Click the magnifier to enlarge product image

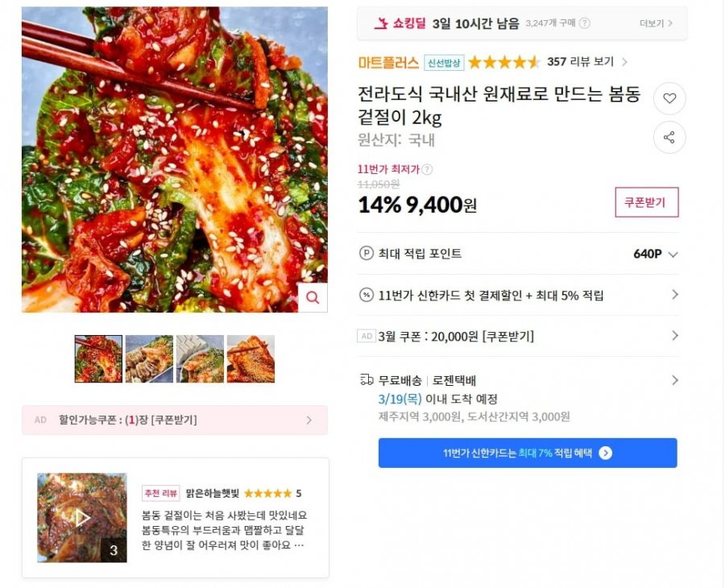pyautogui.click(x=313, y=296)
